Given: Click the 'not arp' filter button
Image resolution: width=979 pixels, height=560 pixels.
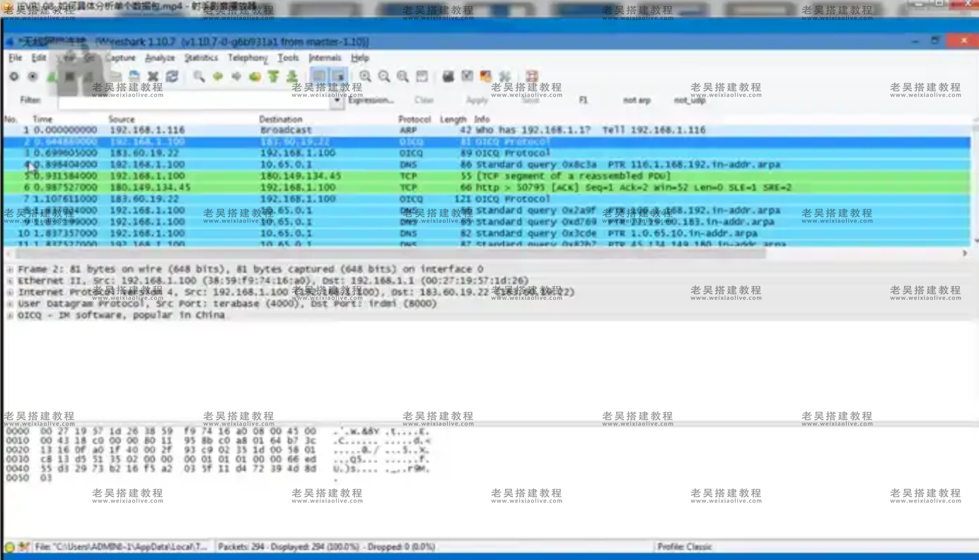Looking at the screenshot, I should (637, 100).
